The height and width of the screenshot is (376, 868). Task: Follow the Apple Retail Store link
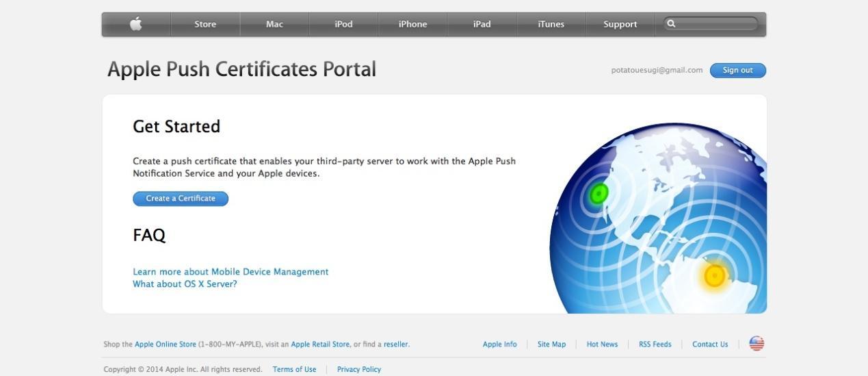[320, 344]
